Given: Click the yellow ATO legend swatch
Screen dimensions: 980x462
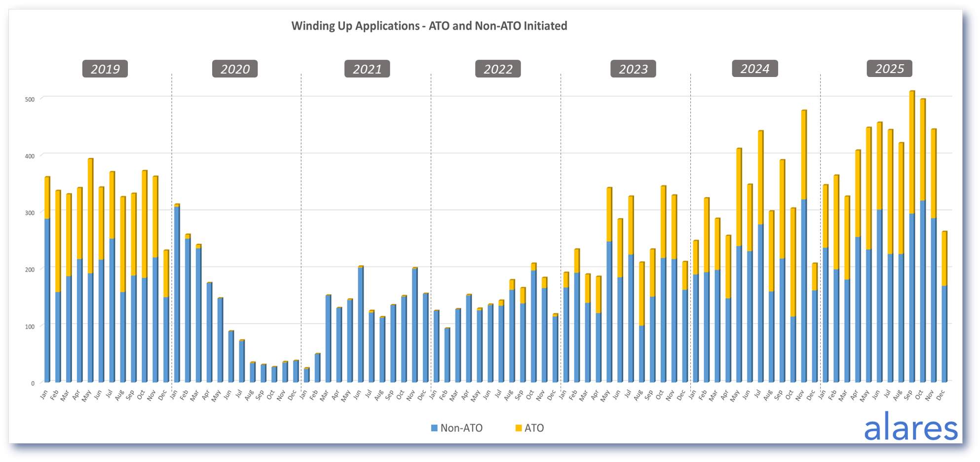Looking at the screenshot, I should click(518, 428).
